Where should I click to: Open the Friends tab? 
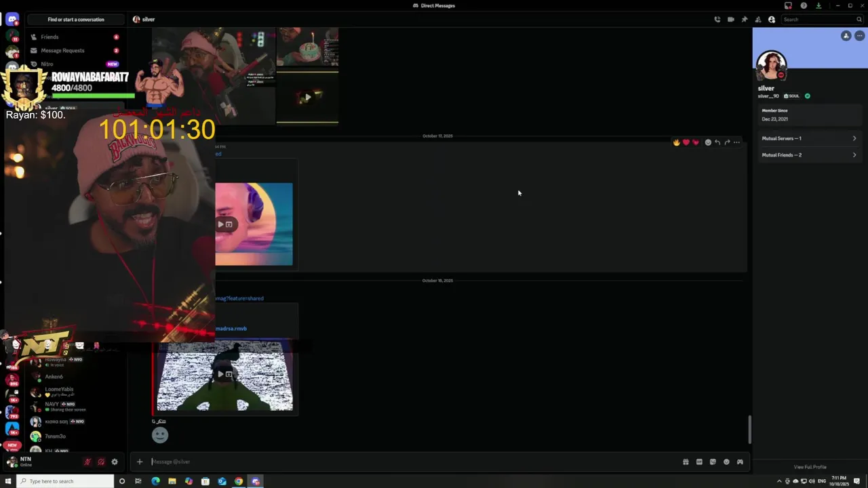point(75,37)
